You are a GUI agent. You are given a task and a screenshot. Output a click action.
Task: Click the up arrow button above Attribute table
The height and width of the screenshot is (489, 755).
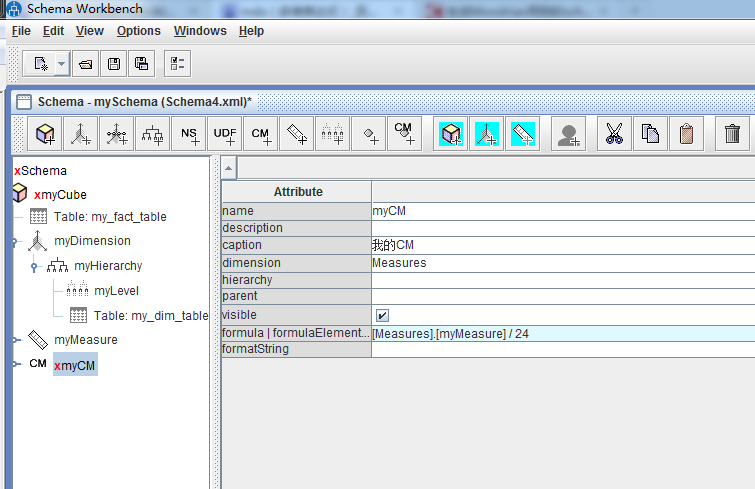coord(229,168)
